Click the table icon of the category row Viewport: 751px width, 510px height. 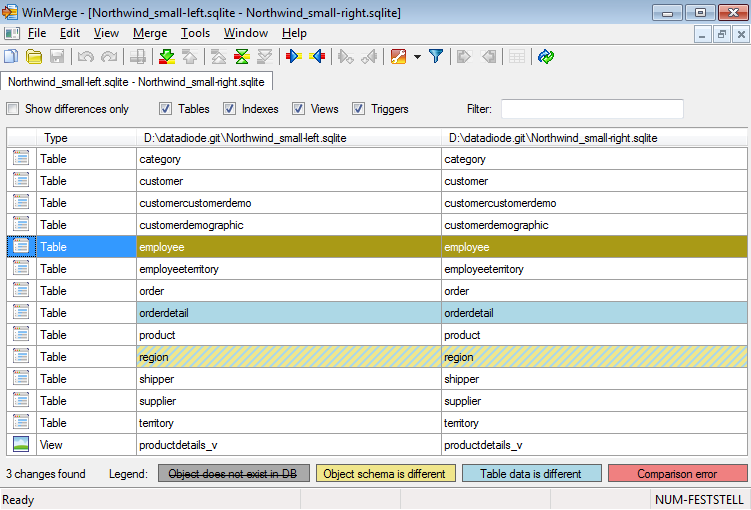(x=21, y=159)
